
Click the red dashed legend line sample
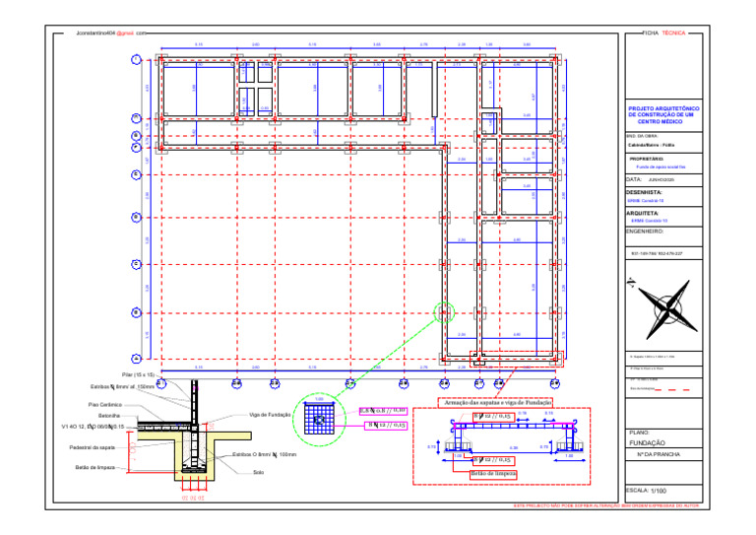click(x=672, y=389)
